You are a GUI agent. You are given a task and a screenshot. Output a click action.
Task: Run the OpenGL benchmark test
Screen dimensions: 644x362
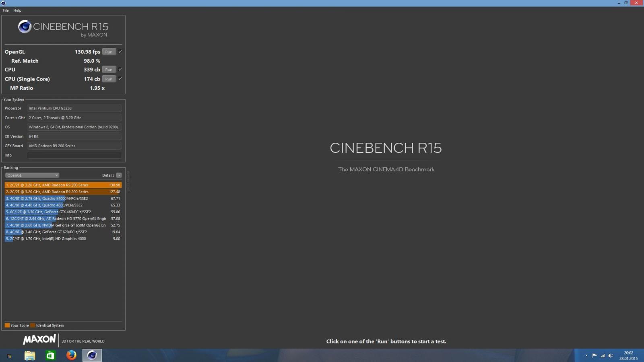click(109, 52)
